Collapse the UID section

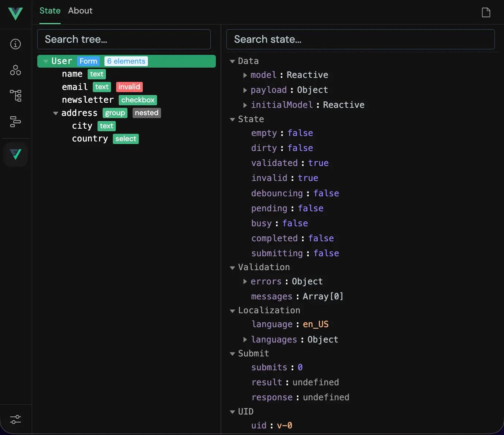coord(232,412)
